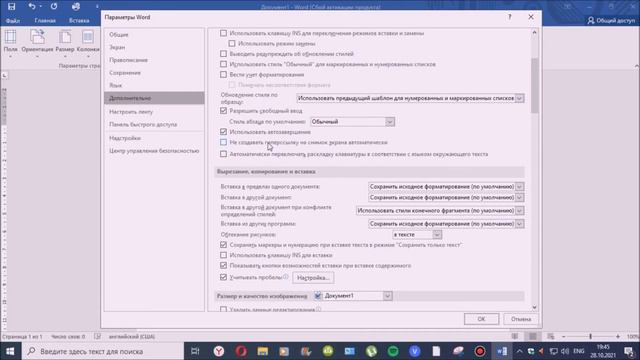Click the Redo icon in quick access toolbar
Viewport: 640px width, 360px height.
click(54, 7)
